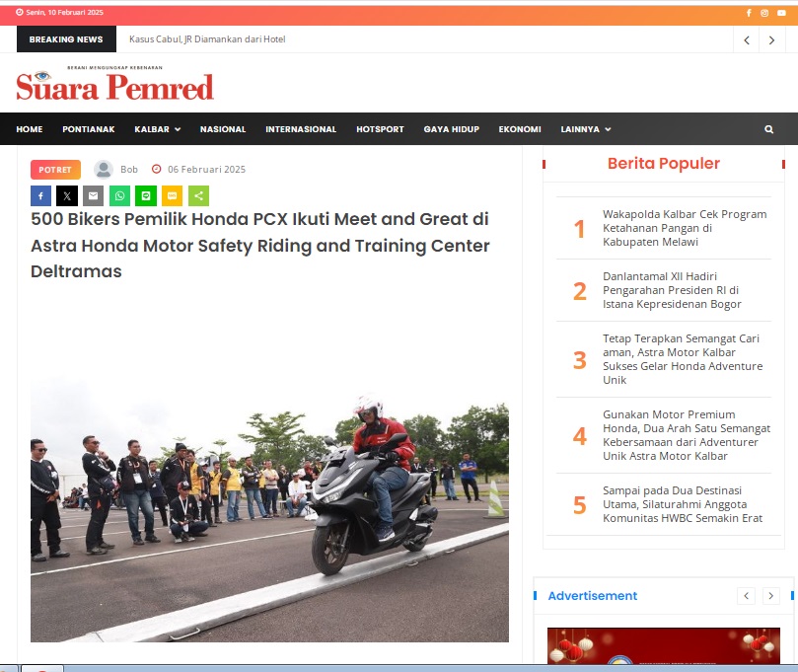Open the NASIONAL section

(223, 129)
